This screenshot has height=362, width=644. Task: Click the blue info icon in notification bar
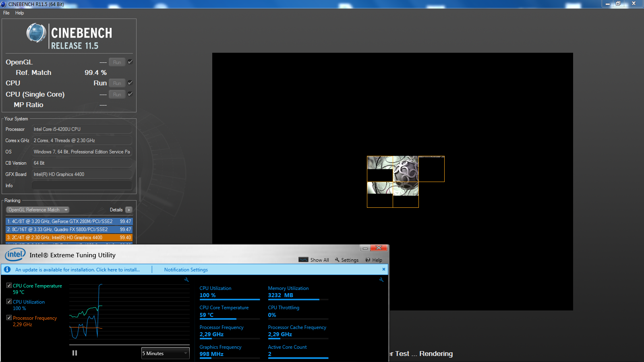pyautogui.click(x=7, y=269)
